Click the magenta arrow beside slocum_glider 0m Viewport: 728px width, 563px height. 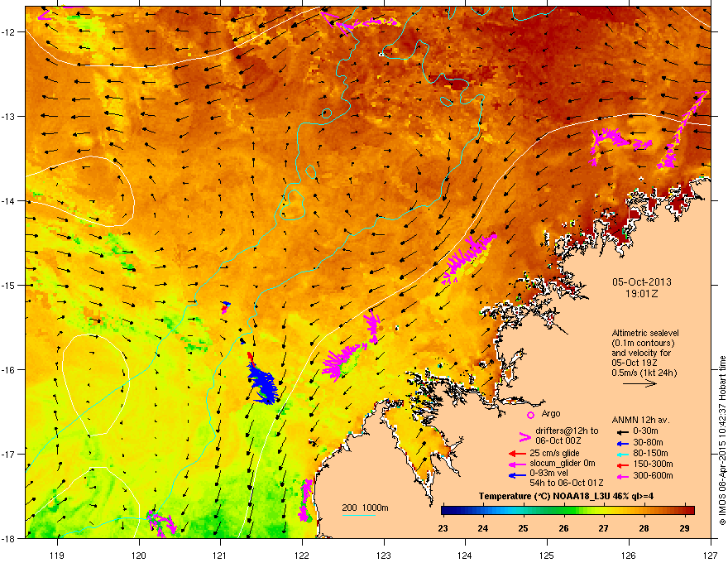click(517, 464)
